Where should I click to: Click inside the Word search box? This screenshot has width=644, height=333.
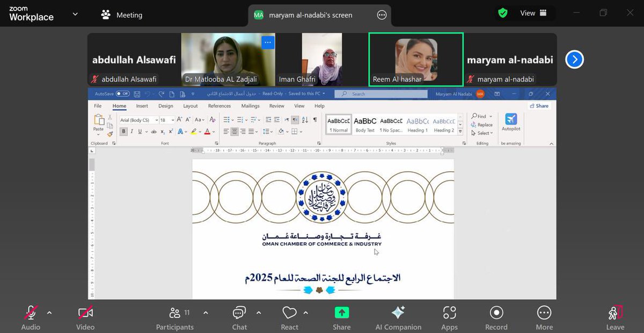click(x=381, y=93)
